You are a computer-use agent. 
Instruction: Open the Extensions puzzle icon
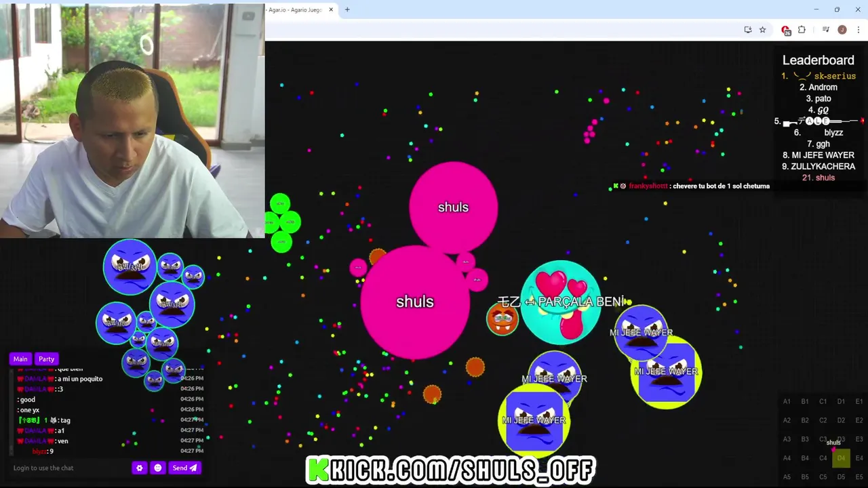[x=802, y=30]
